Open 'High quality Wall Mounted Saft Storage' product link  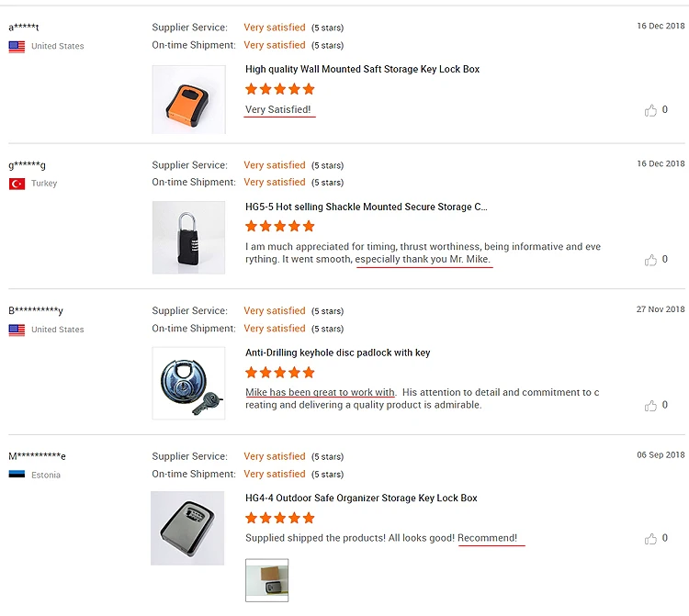click(x=362, y=69)
